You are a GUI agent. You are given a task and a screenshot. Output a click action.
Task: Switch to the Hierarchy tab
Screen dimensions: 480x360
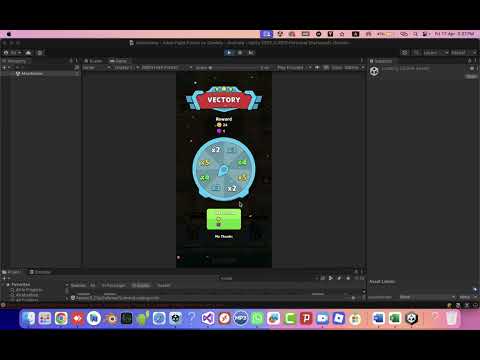(x=16, y=61)
